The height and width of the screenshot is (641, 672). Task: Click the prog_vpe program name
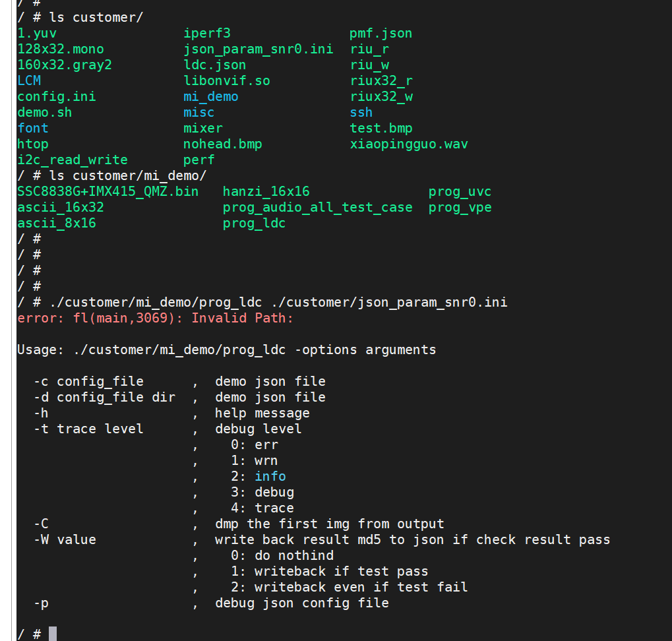pos(460,208)
